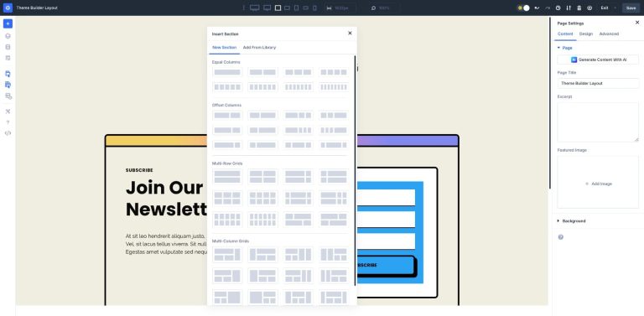The width and height of the screenshot is (644, 316).
Task: Click the Insert Section dialog scrollbar
Action: [x=355, y=170]
